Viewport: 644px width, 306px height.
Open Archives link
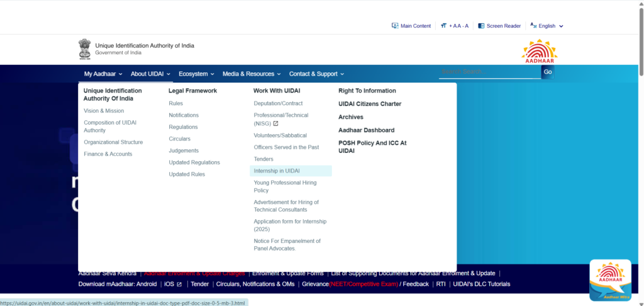(x=351, y=117)
